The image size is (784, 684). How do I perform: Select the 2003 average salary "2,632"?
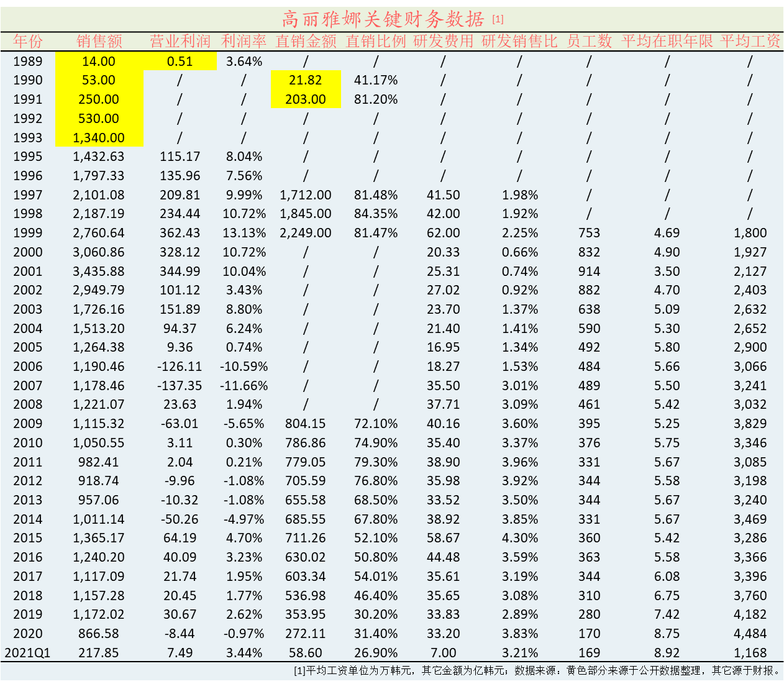click(750, 309)
